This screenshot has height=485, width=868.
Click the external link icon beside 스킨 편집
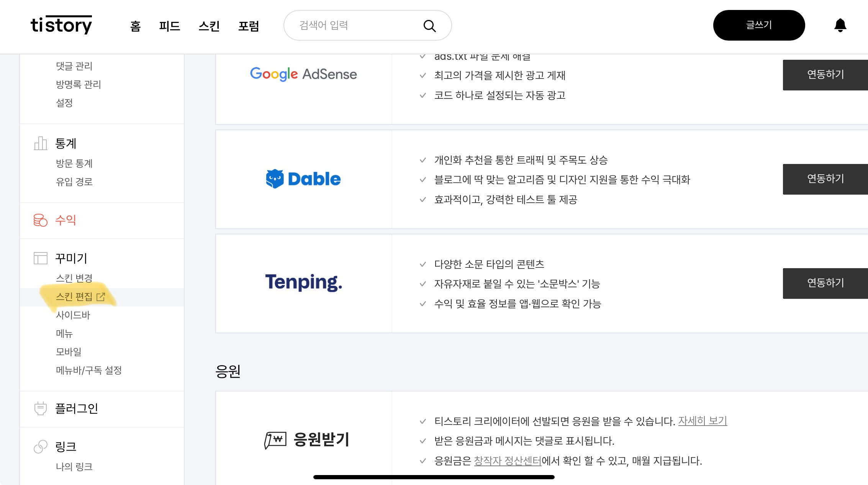(101, 297)
